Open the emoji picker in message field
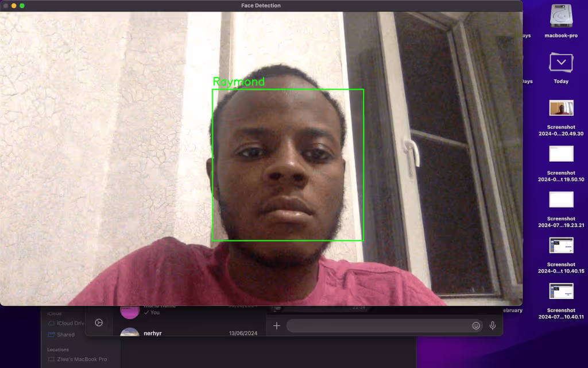Image resolution: width=588 pixels, height=368 pixels. (x=476, y=326)
